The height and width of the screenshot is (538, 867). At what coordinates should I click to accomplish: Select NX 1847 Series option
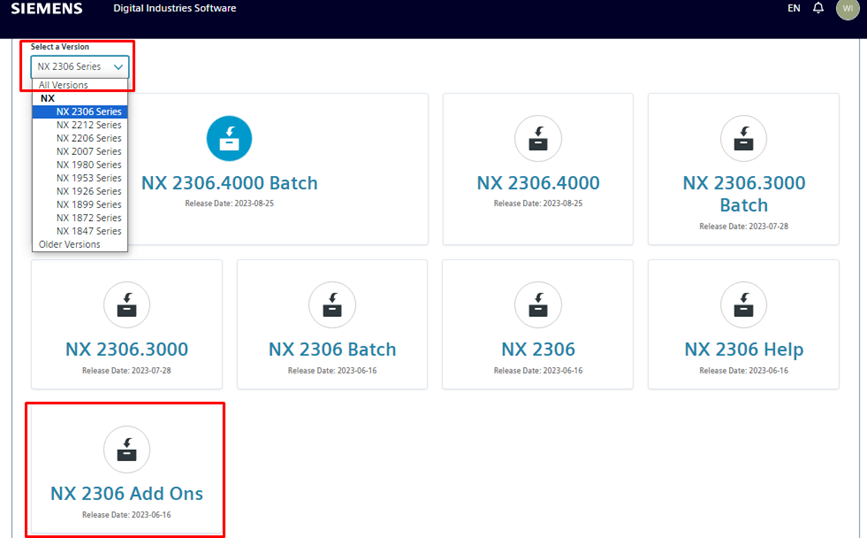coord(80,231)
